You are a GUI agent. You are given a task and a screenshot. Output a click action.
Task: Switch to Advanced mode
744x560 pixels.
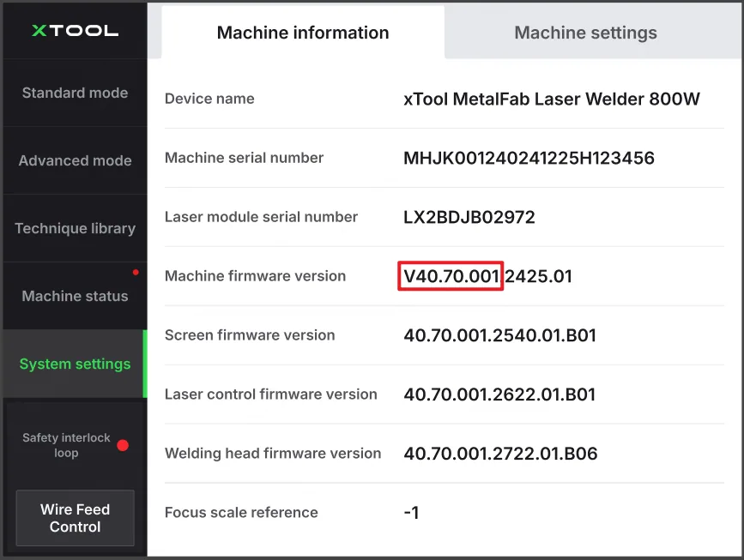(x=75, y=160)
